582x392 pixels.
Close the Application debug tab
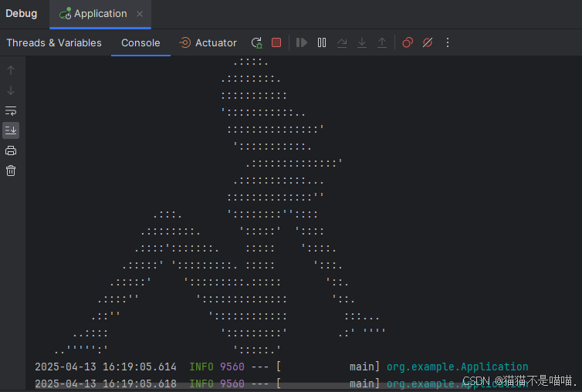140,14
